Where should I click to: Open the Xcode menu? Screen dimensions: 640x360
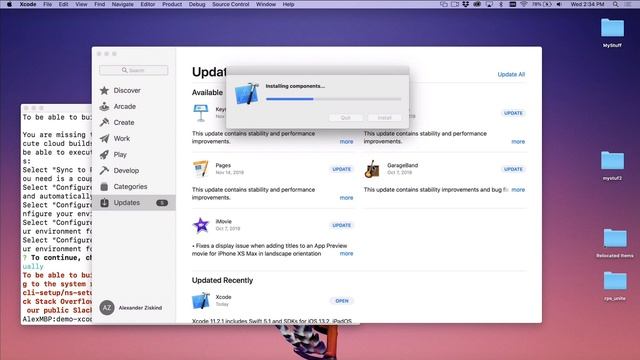coord(28,4)
